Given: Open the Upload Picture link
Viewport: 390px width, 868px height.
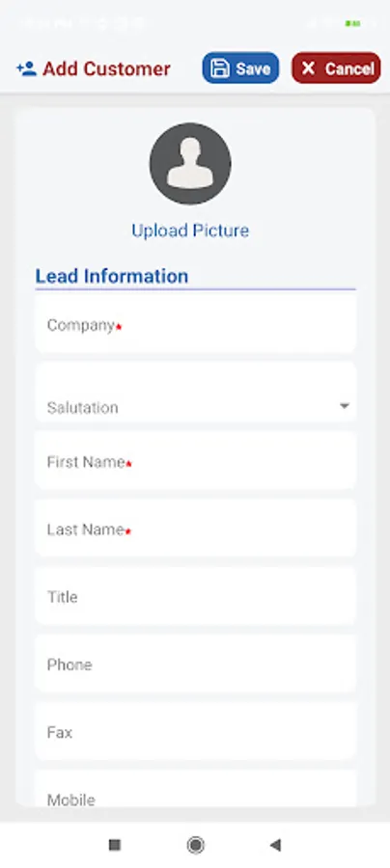Looking at the screenshot, I should coord(190,231).
